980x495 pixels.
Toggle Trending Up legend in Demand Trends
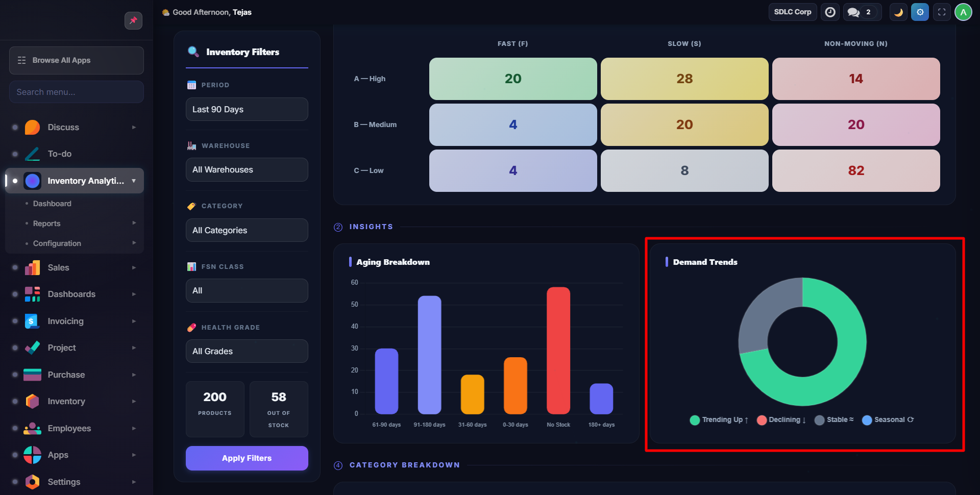(x=719, y=420)
